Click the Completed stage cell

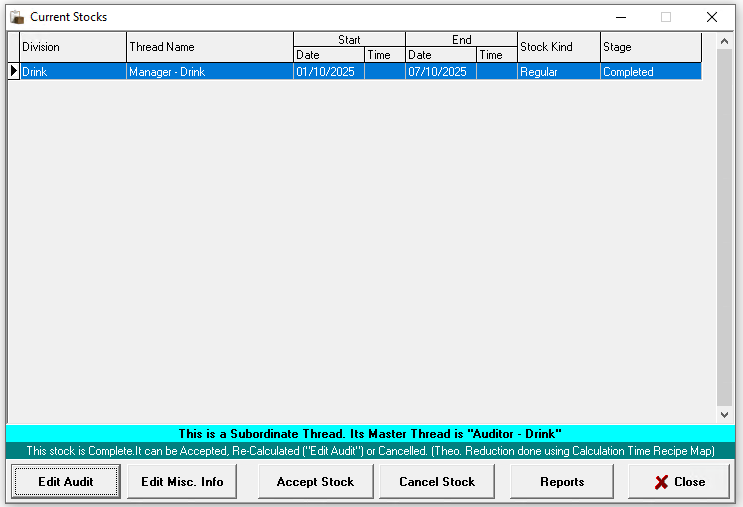(650, 72)
